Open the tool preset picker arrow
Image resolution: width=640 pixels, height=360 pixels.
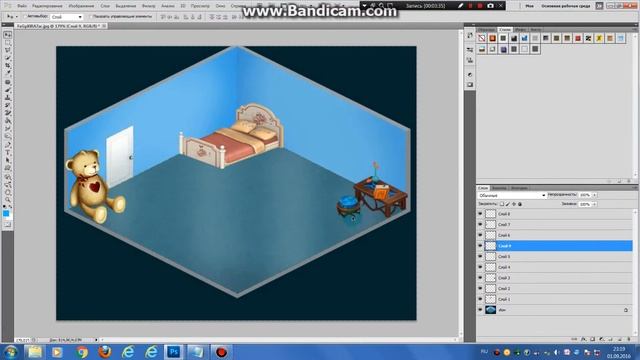(16, 17)
